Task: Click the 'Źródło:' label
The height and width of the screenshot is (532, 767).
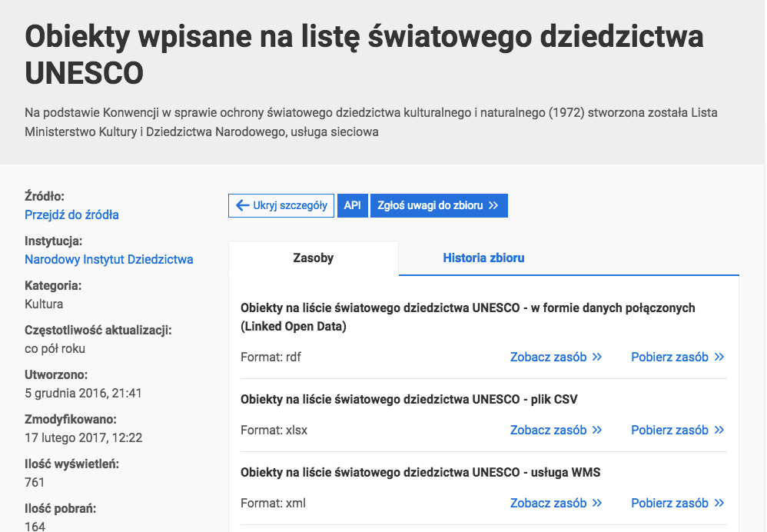Action: click(45, 196)
